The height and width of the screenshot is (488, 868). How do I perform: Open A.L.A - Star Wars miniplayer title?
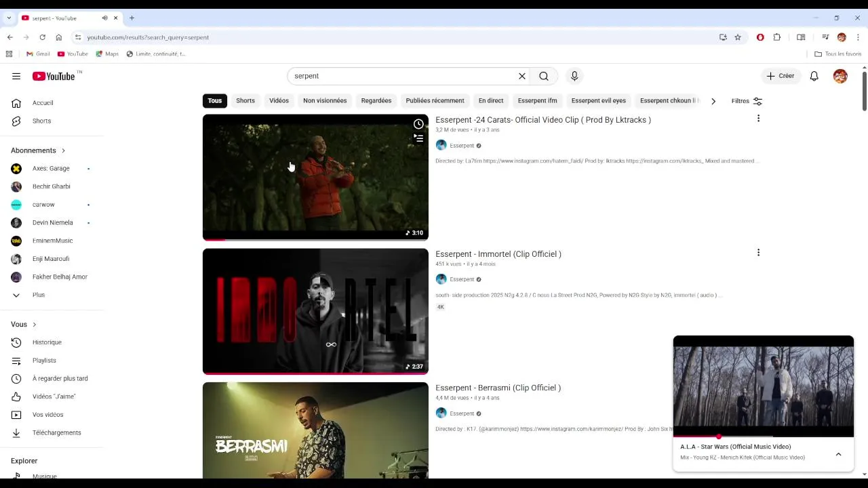click(x=736, y=447)
